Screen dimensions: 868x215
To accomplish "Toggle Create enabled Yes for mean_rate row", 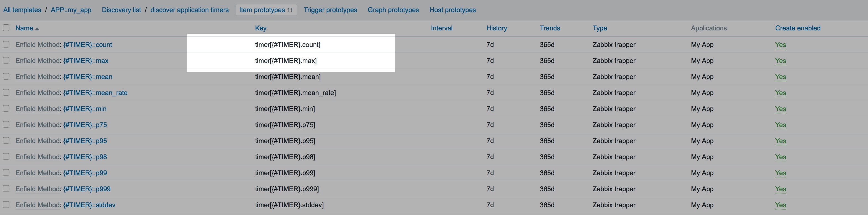I will 780,93.
